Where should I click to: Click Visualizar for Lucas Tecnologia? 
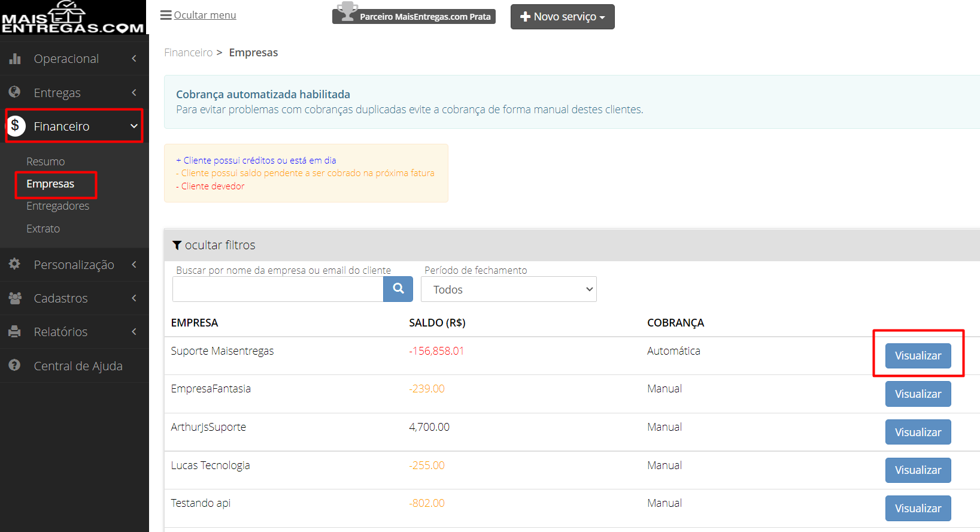918,470
